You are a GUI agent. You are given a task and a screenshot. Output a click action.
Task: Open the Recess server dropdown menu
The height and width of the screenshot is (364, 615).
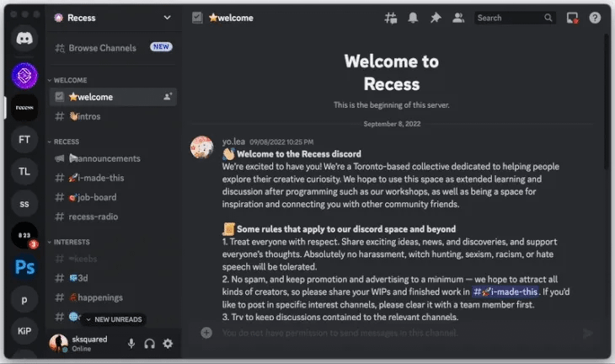pyautogui.click(x=167, y=18)
